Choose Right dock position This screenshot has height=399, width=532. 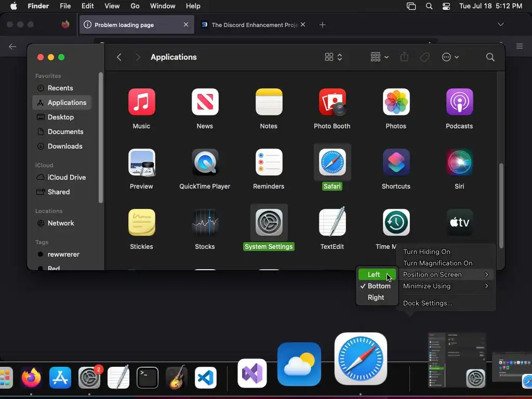click(377, 298)
